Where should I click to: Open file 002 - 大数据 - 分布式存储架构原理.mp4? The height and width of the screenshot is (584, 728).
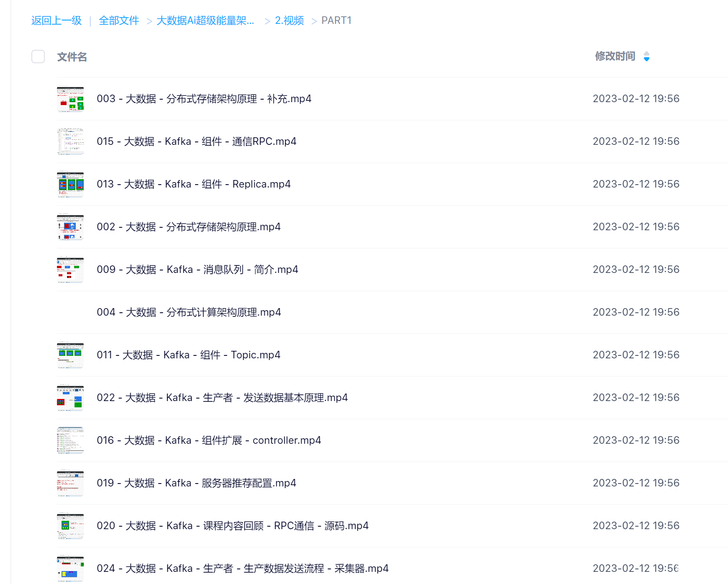(188, 227)
